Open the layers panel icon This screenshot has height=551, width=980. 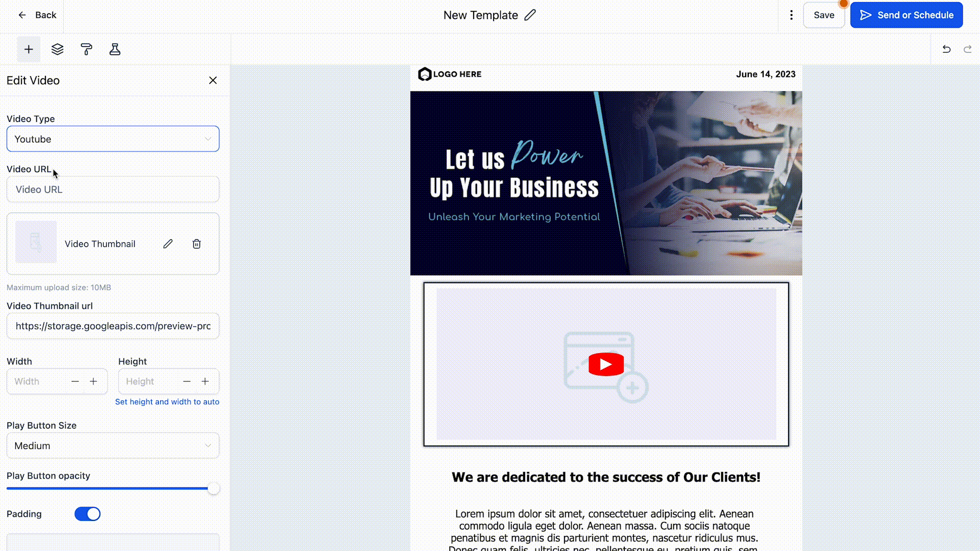coord(58,49)
